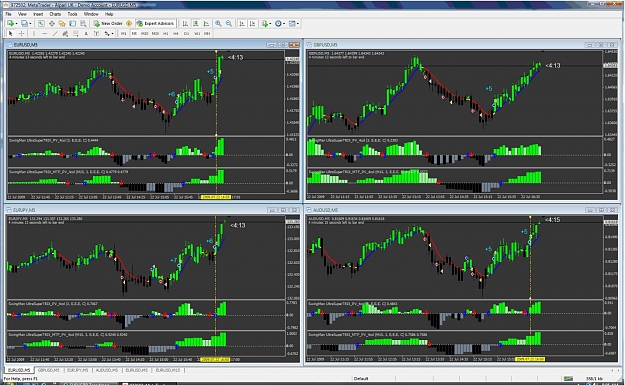625x385 pixels.
Task: Open a new chart via New Chart icon
Action: click(10, 23)
